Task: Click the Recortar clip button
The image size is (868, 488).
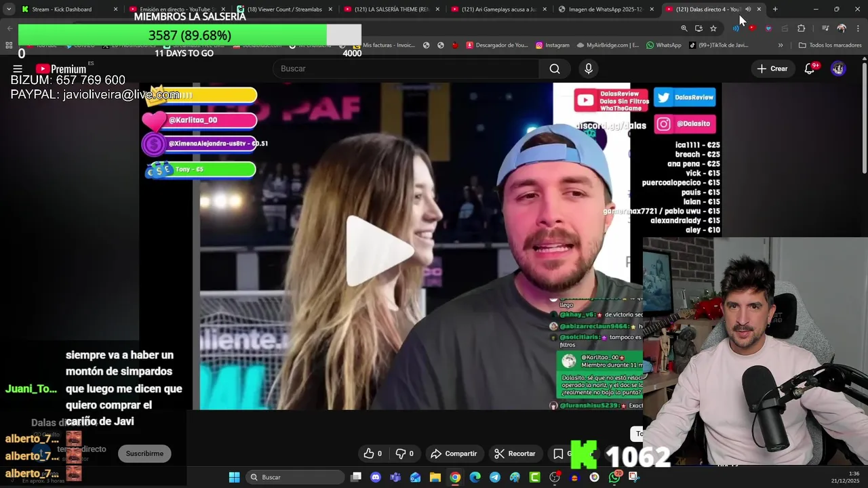Action: (x=515, y=453)
